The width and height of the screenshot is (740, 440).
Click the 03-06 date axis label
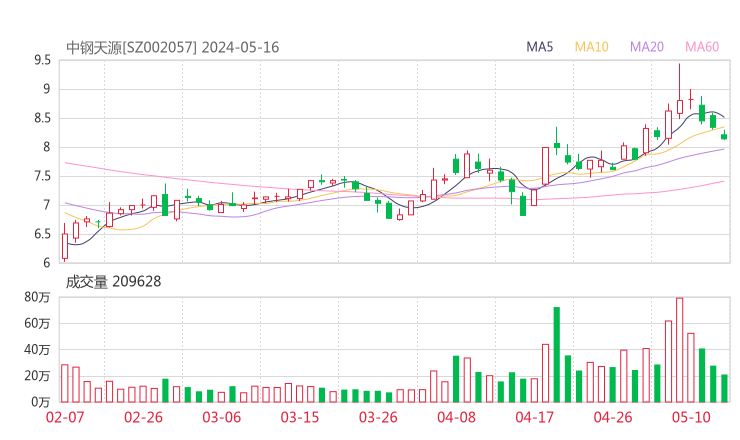coord(221,417)
